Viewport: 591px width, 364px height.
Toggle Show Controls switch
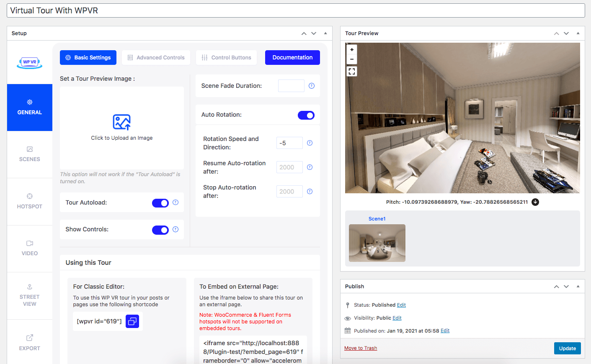click(x=160, y=230)
